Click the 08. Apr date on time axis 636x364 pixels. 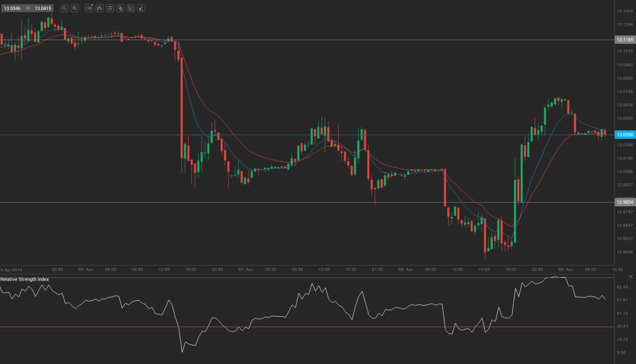tap(405, 269)
